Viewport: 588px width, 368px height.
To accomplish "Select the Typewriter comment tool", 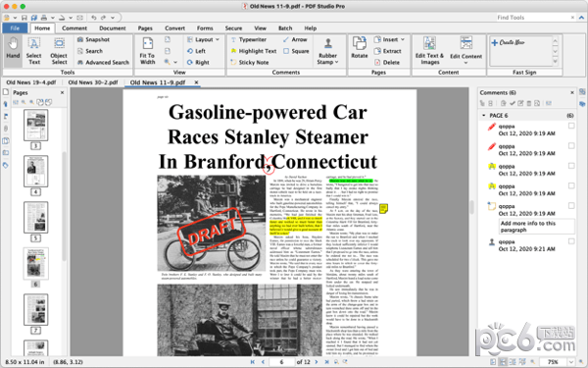I will (248, 39).
